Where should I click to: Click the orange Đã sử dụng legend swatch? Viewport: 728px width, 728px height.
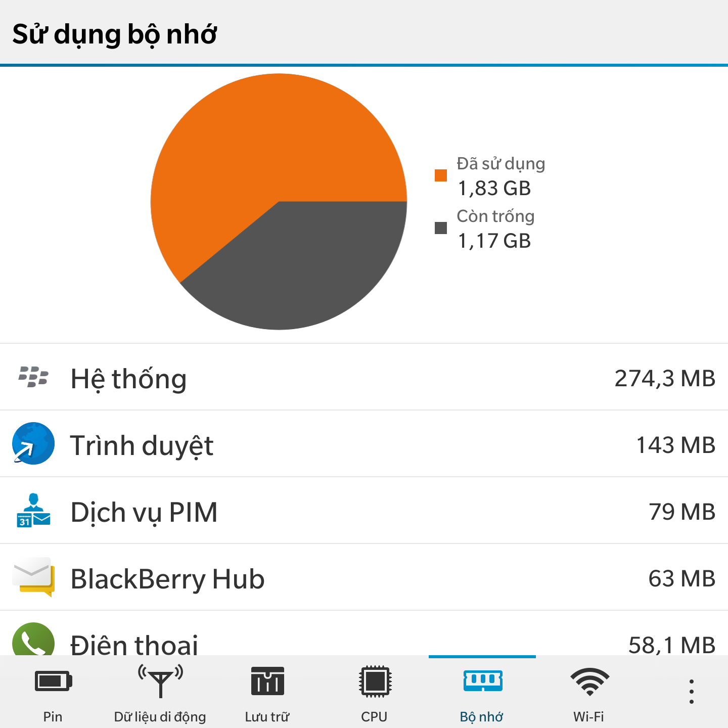(x=441, y=175)
